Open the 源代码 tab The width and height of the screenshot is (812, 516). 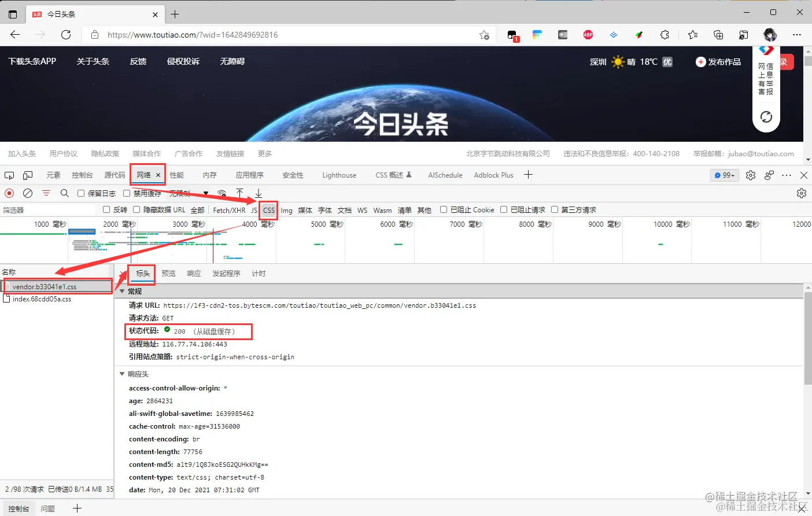point(115,175)
